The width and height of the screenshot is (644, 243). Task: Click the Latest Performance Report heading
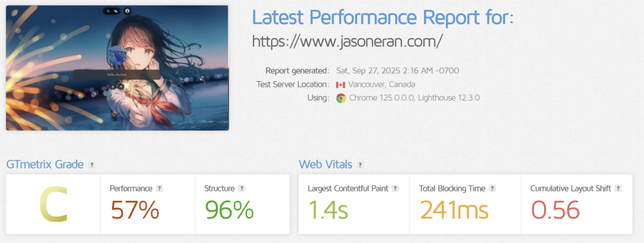click(x=382, y=18)
